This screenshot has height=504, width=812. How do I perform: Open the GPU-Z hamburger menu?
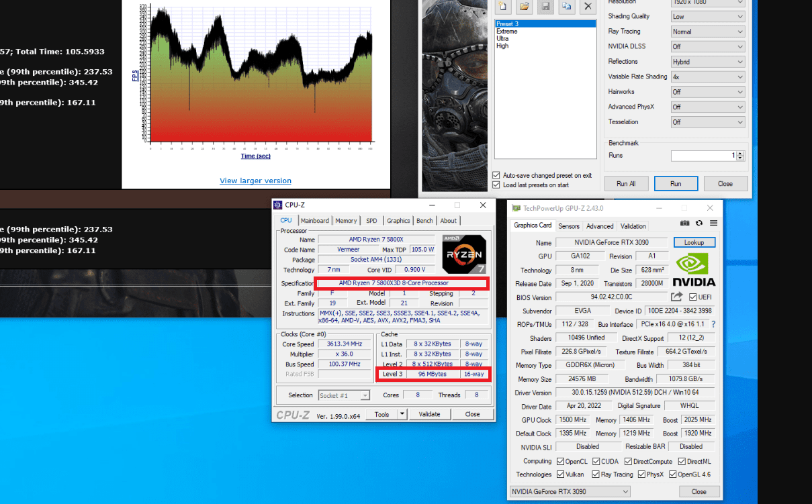713,223
